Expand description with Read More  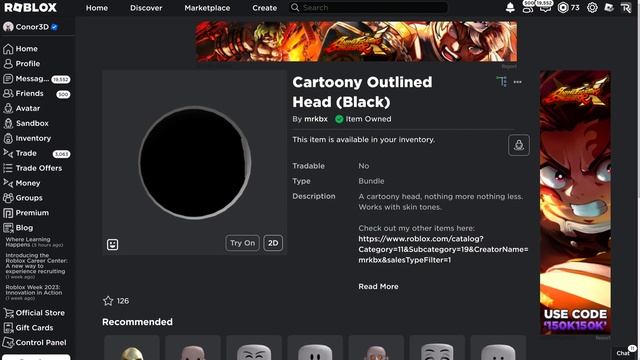pyautogui.click(x=378, y=287)
